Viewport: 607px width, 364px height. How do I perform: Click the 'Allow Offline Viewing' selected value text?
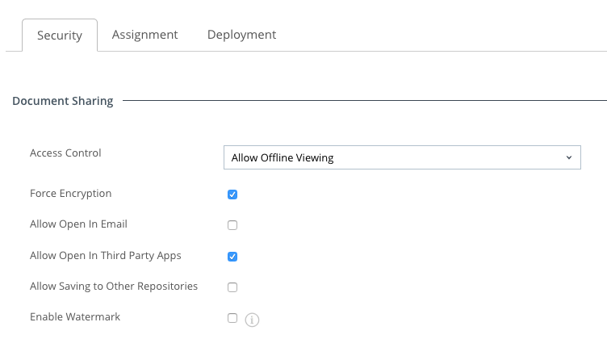(282, 157)
